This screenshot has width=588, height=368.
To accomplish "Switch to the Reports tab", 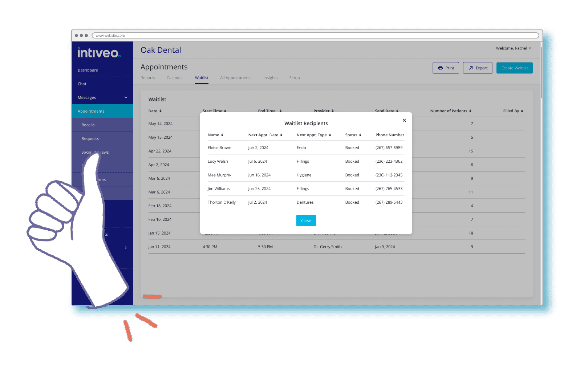I will point(147,78).
